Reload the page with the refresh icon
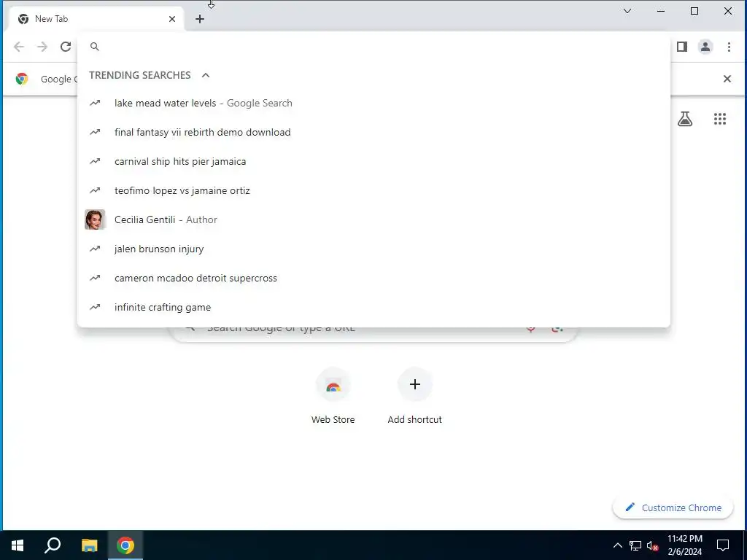The height and width of the screenshot is (560, 747). click(66, 47)
